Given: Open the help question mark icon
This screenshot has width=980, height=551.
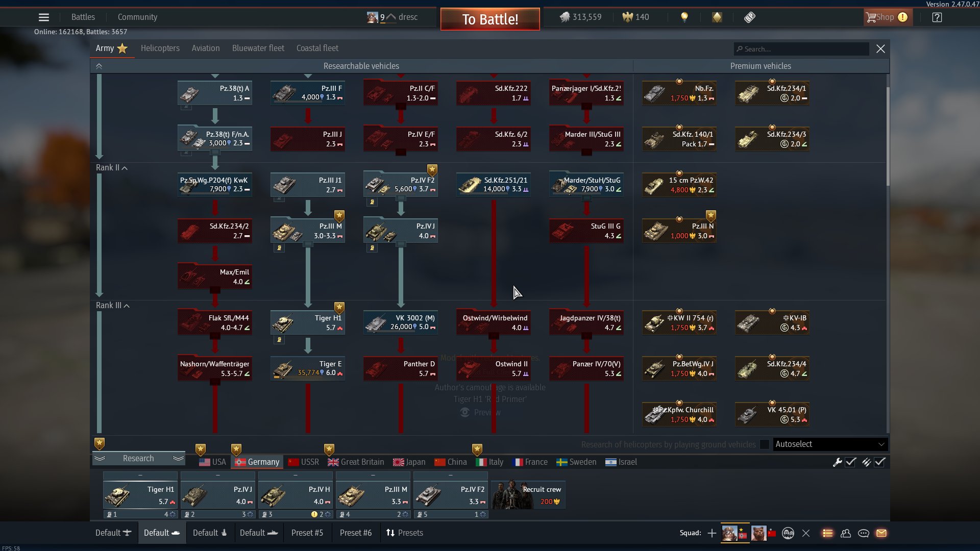Looking at the screenshot, I should pos(937,17).
